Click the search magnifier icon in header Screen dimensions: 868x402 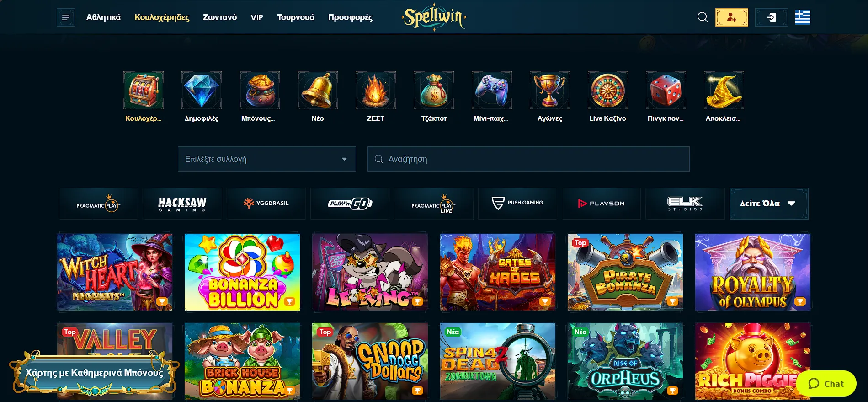point(703,17)
